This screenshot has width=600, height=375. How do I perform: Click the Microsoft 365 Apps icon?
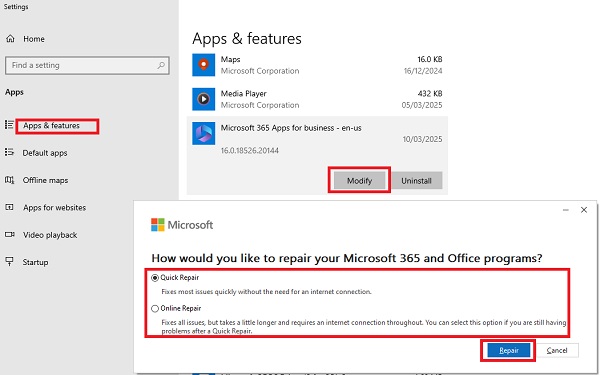[x=204, y=134]
